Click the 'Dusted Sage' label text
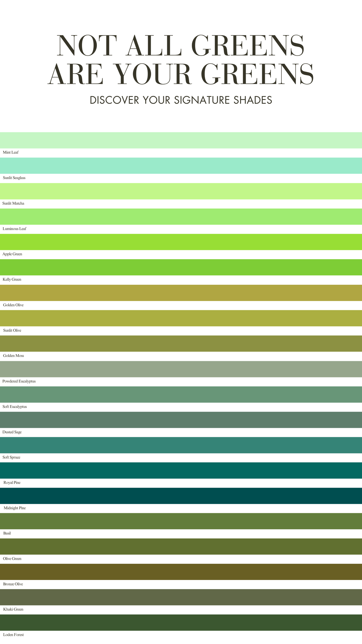This screenshot has width=362, height=644. click(12, 432)
